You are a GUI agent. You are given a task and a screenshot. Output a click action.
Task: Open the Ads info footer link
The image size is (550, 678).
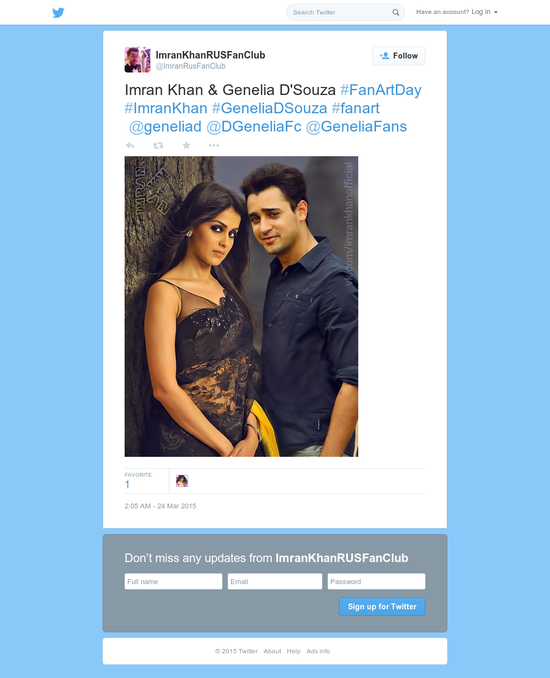318,651
